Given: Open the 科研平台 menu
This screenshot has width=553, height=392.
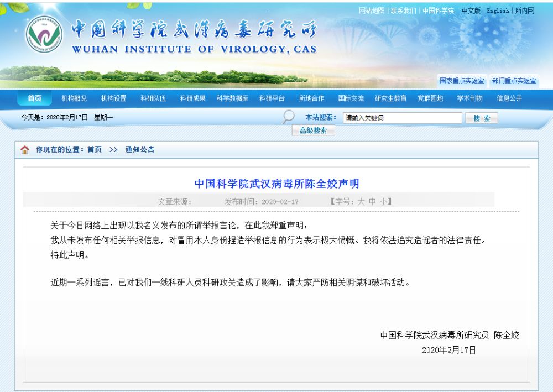Looking at the screenshot, I should coord(272,98).
